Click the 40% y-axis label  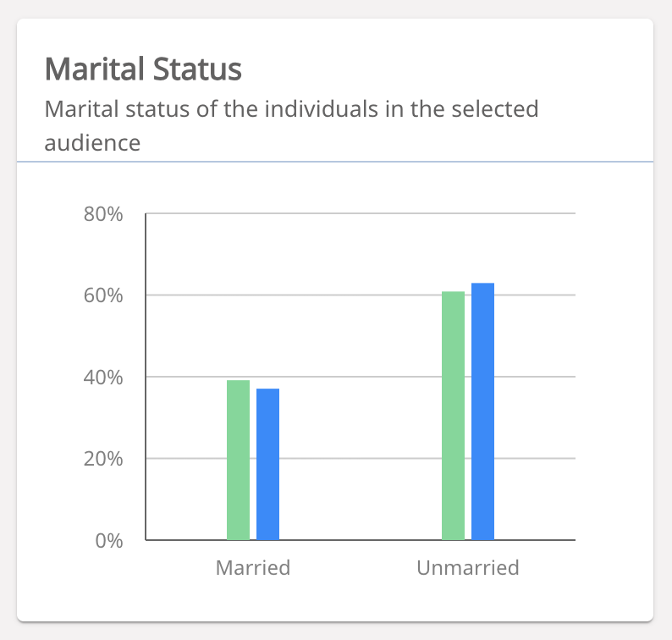pos(103,377)
